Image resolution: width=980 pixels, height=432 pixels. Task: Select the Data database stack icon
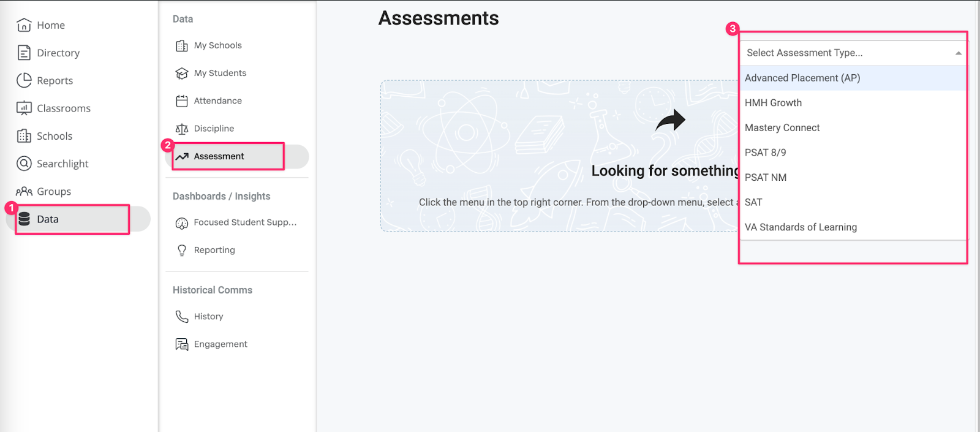[x=24, y=219]
